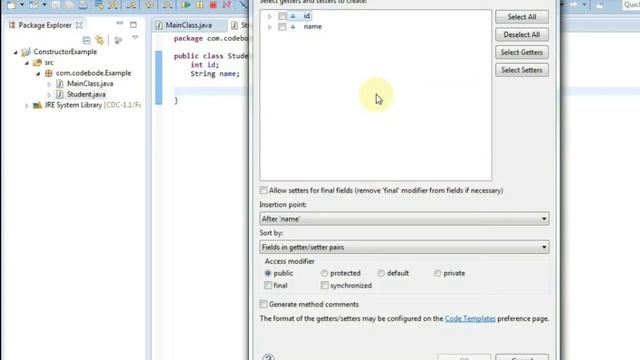Click the Print icon in the main toolbar
The width and height of the screenshot is (640, 360).
click(83, 4)
